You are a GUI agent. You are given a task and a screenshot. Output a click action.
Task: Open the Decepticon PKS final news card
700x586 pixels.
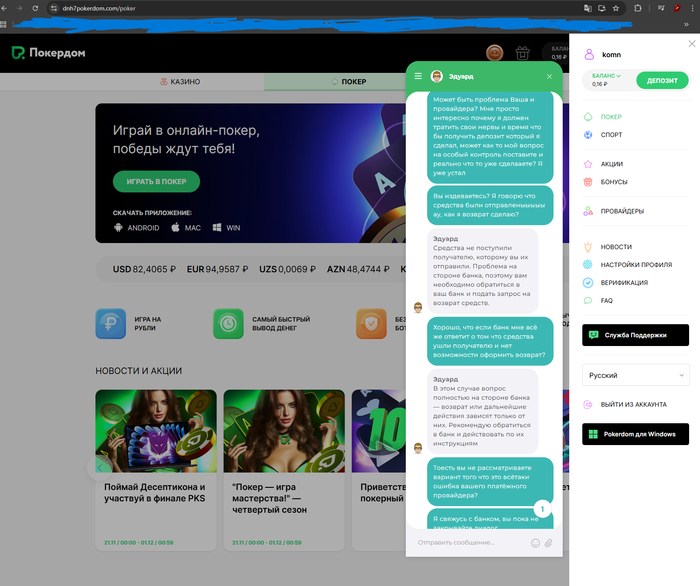(x=156, y=470)
